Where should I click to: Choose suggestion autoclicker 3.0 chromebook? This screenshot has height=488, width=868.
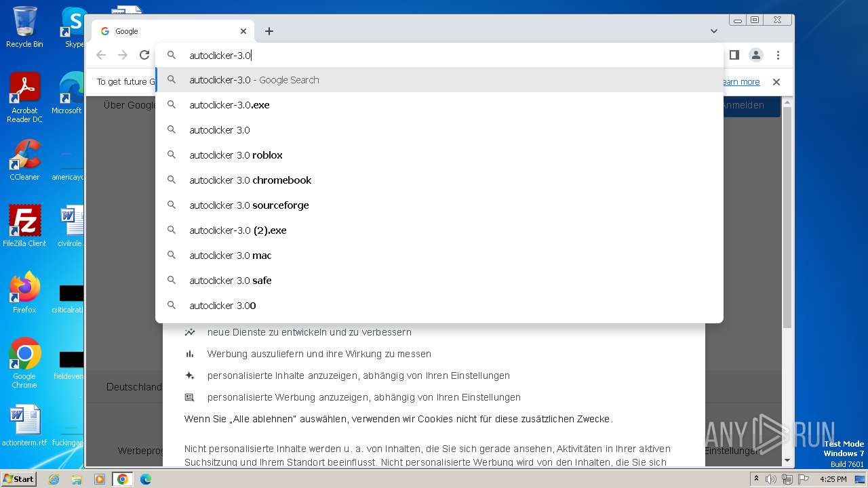tap(439, 180)
